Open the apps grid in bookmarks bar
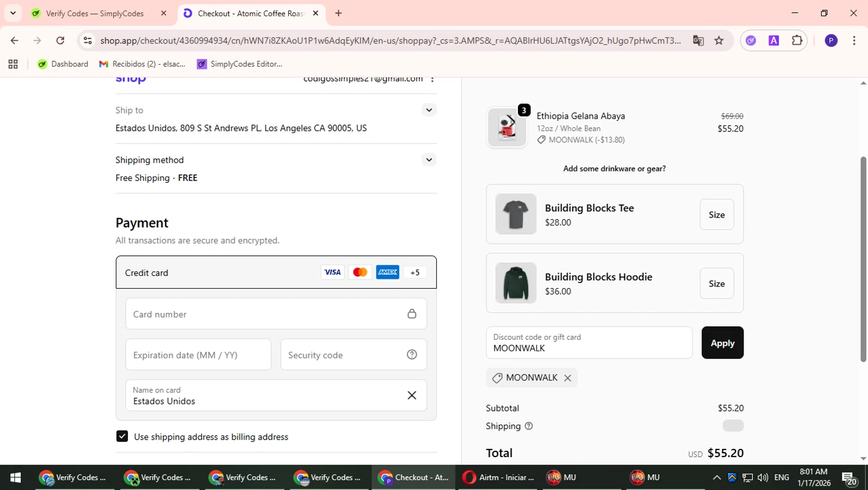 coord(13,64)
